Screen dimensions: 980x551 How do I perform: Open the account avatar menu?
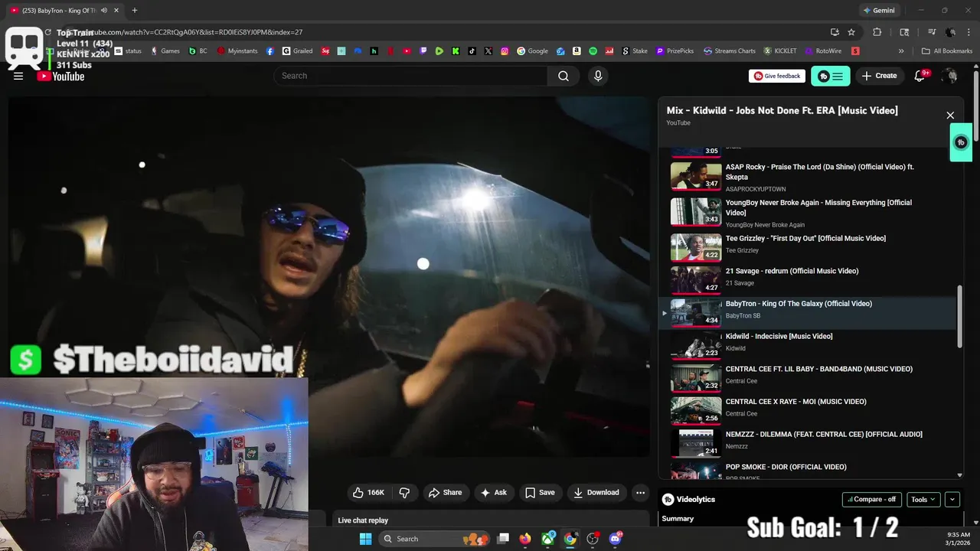[x=949, y=76]
